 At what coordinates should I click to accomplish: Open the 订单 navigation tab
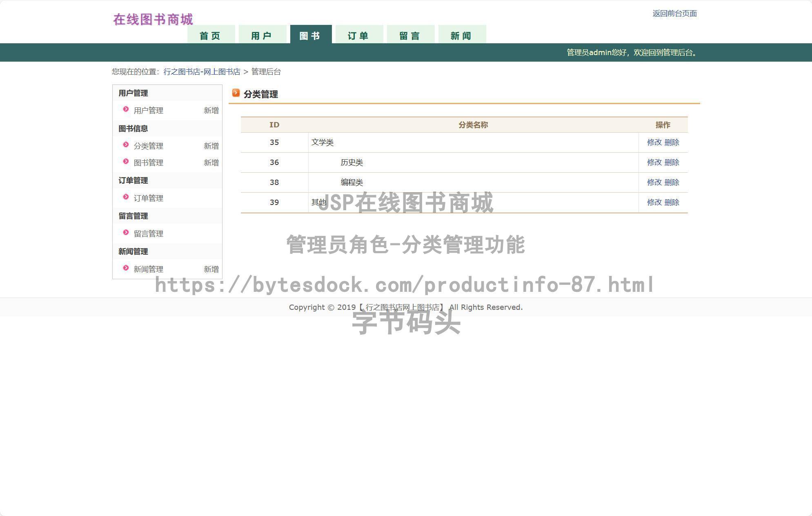[x=359, y=34]
